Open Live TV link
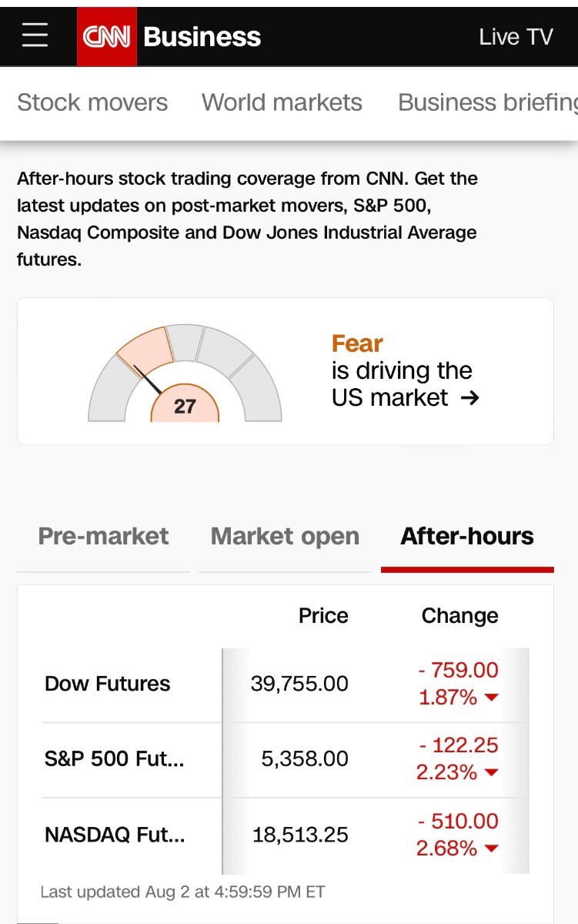This screenshot has width=578, height=924. click(x=516, y=37)
